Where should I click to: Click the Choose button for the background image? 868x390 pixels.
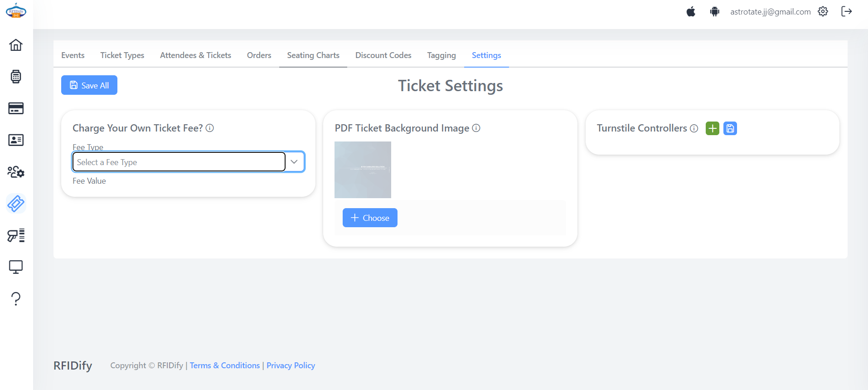click(x=370, y=218)
